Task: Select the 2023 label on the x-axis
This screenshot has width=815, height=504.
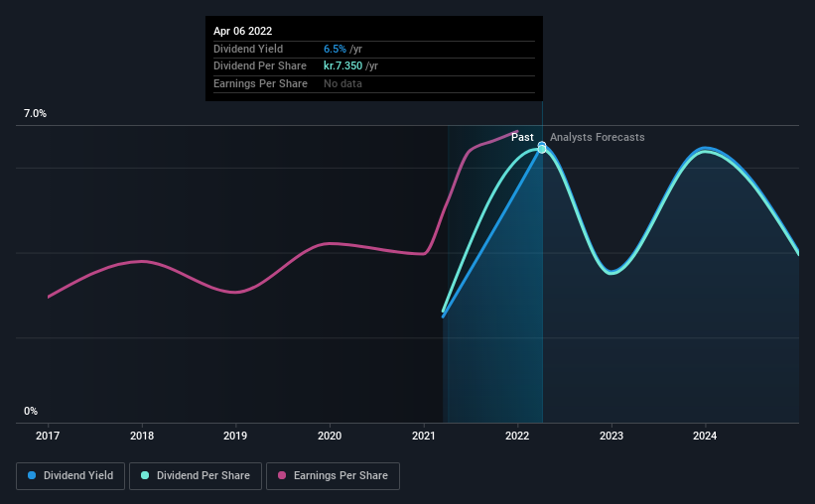Action: [611, 436]
